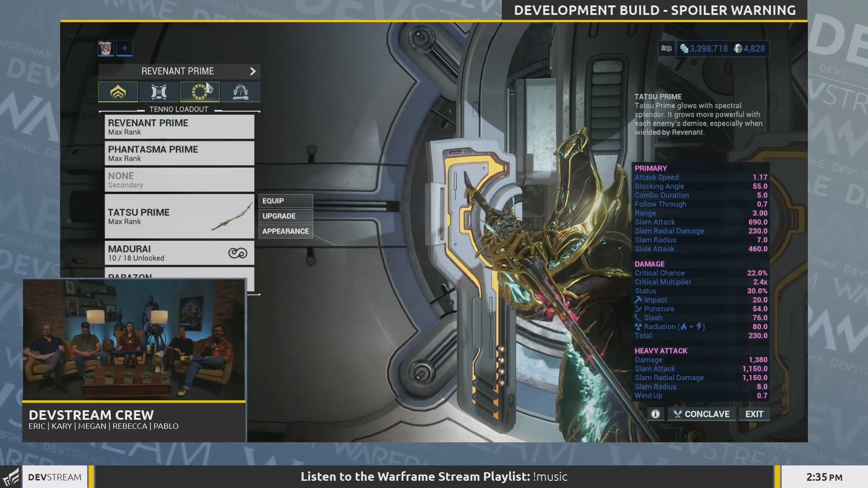Click the Slash damage type icon

pos(638,318)
